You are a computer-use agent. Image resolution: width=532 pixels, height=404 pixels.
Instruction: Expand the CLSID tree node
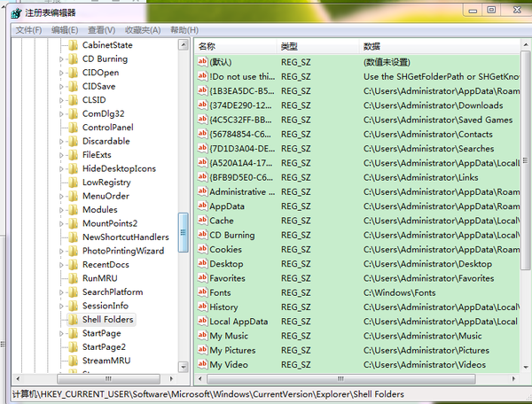point(61,100)
